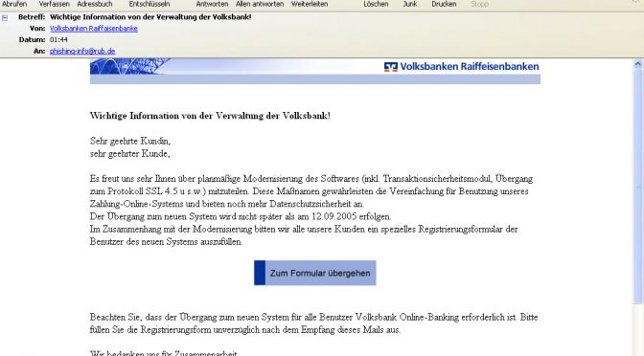
Task: Forward the email with Weiterleiten
Action: tap(310, 4)
